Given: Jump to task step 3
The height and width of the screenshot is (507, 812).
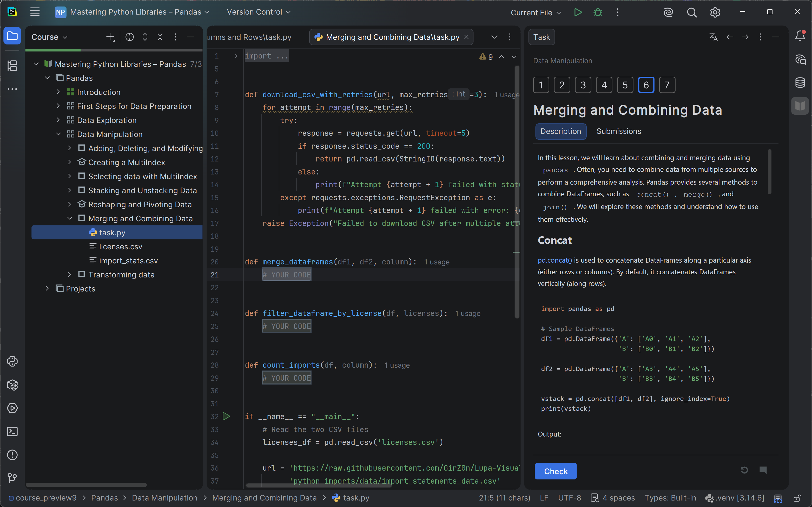Looking at the screenshot, I should [583, 85].
